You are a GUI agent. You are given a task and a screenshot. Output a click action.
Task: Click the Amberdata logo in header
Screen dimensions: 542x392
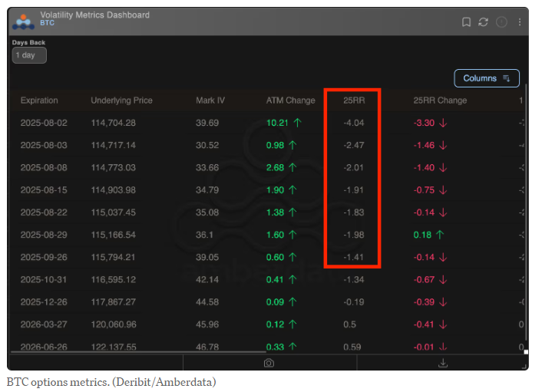coord(25,20)
